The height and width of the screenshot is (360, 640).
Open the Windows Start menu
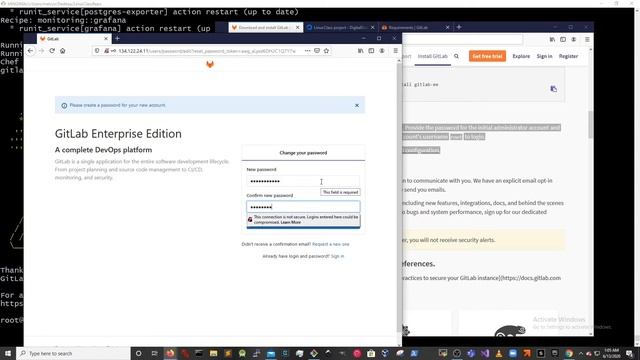click(8, 353)
